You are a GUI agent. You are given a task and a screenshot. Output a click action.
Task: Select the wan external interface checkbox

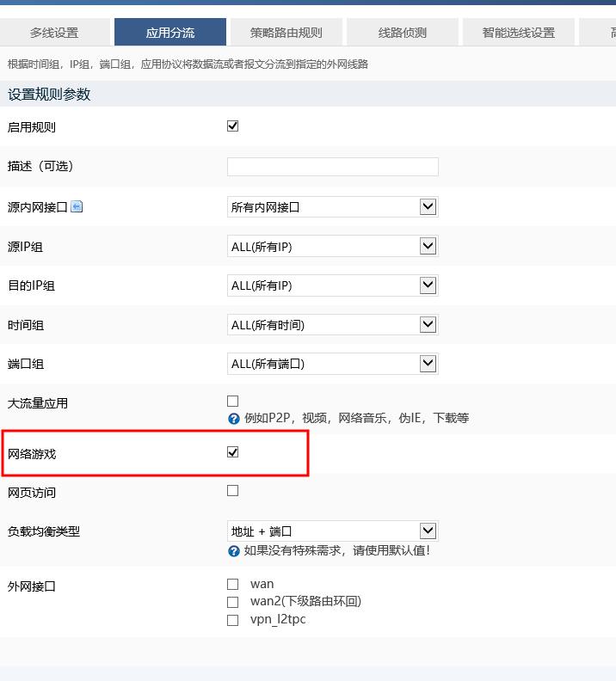pos(232,585)
